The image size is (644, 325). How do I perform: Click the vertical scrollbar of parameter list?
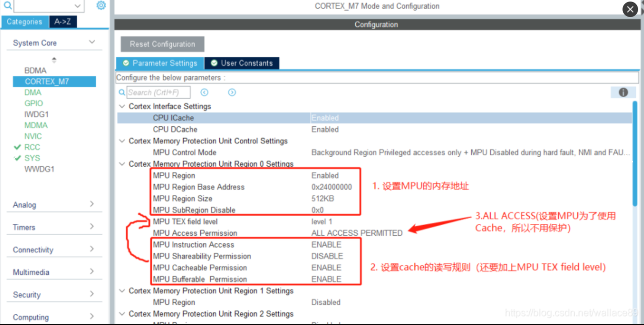tap(635, 153)
